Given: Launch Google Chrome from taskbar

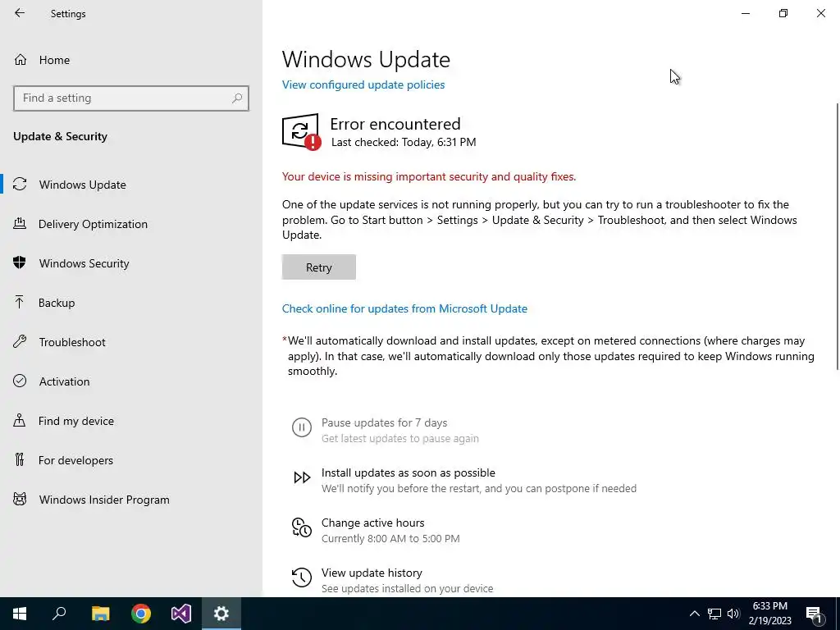Looking at the screenshot, I should click(x=141, y=614).
